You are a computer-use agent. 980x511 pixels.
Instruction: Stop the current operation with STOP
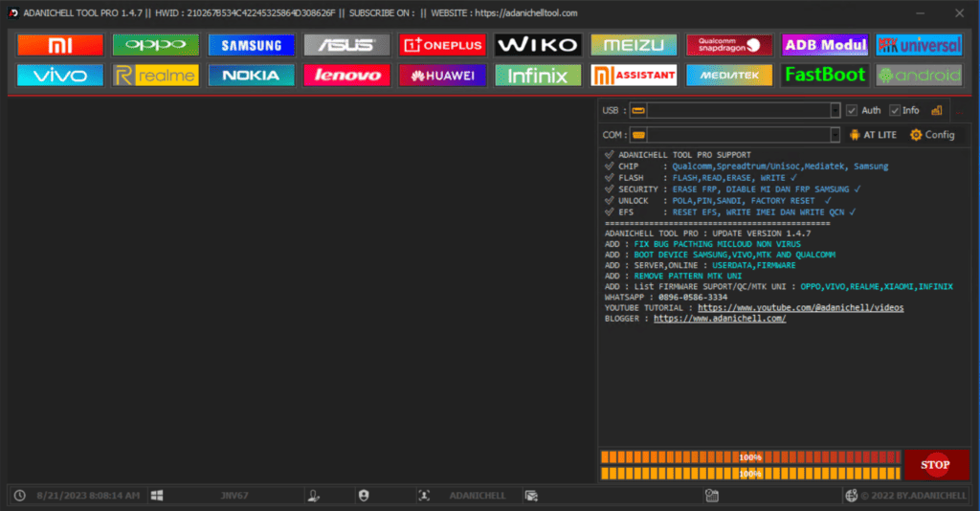pyautogui.click(x=936, y=465)
